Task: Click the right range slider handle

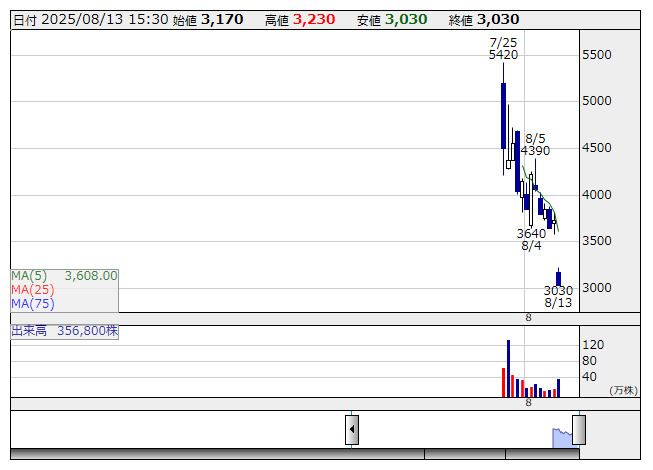Action: [x=579, y=430]
